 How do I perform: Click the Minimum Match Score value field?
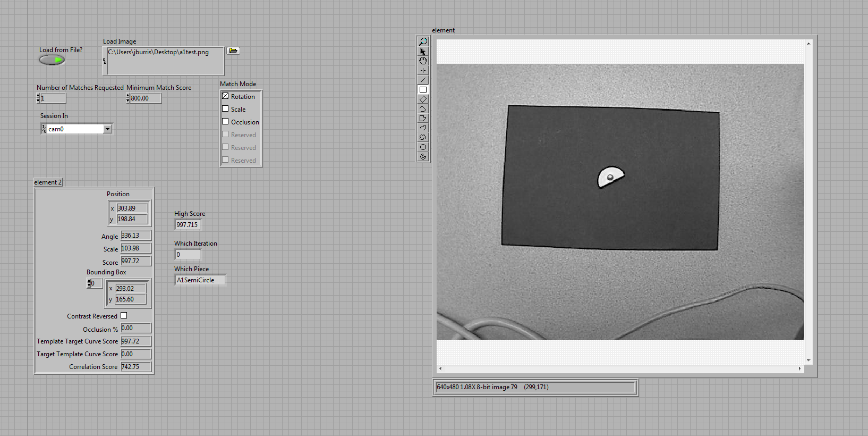(146, 98)
